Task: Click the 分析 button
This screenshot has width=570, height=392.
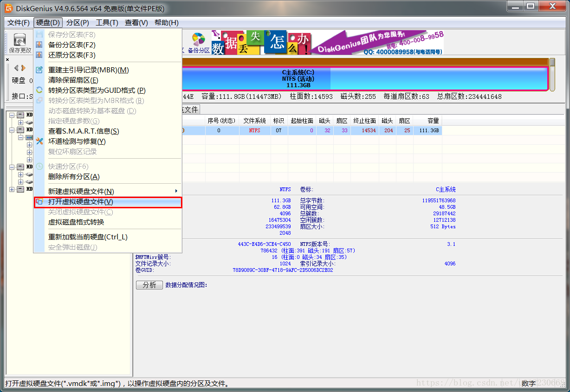Action: (x=149, y=285)
